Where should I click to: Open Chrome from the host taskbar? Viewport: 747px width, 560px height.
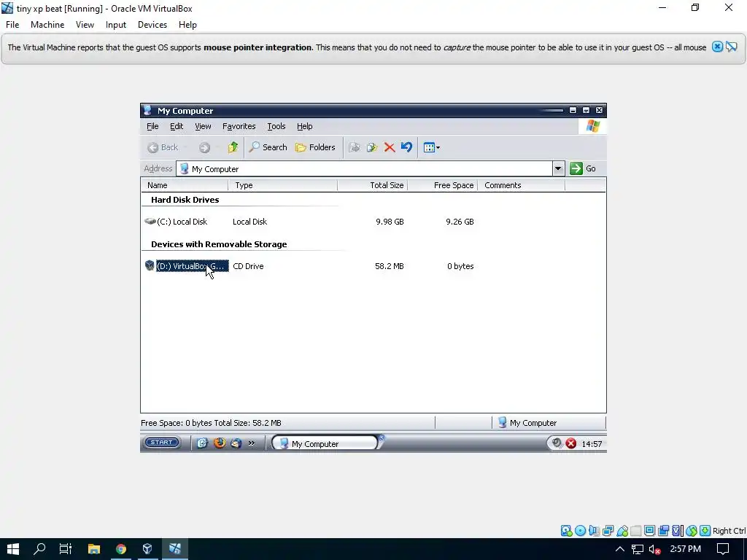121,549
